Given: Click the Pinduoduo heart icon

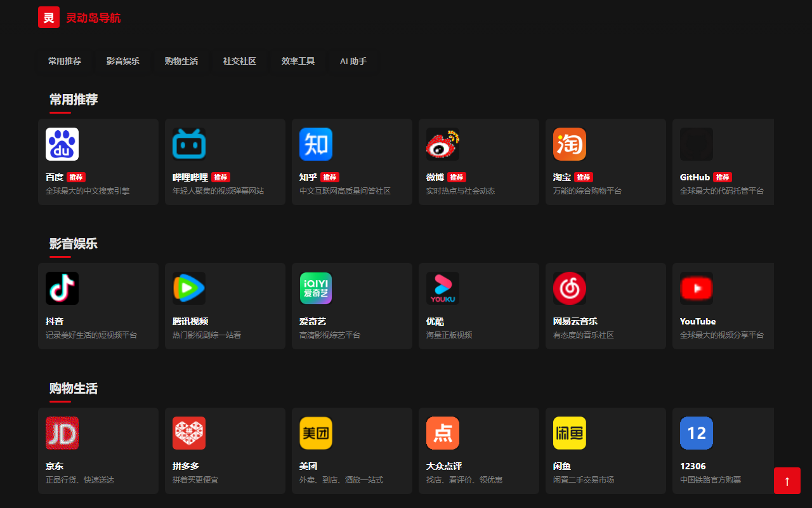Looking at the screenshot, I should point(189,433).
